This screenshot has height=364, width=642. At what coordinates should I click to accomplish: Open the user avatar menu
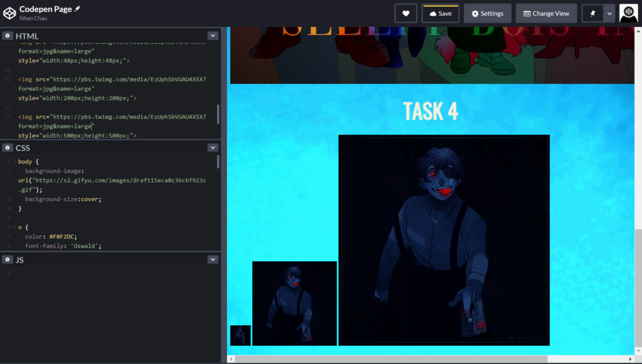pyautogui.click(x=628, y=13)
